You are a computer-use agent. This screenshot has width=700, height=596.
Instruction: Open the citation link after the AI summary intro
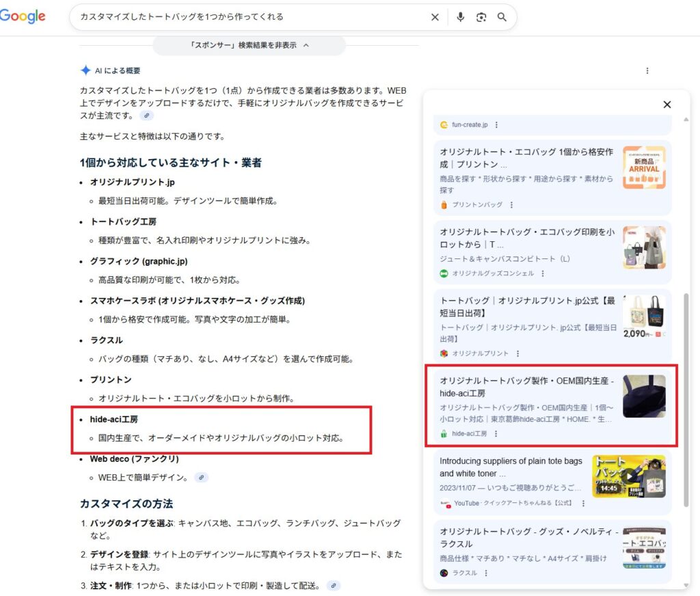[x=146, y=116]
